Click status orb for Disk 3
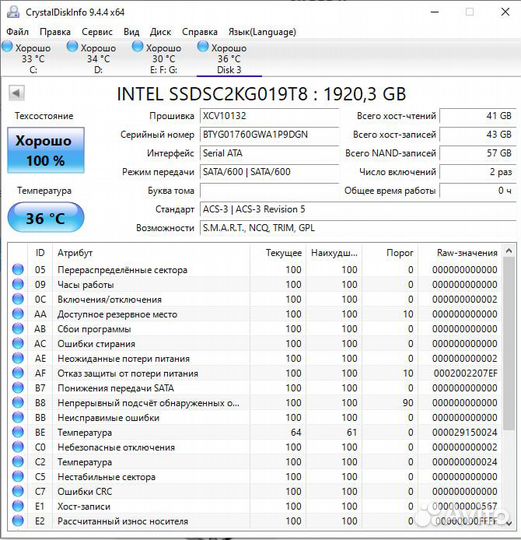This screenshot has width=521, height=540. [203, 46]
